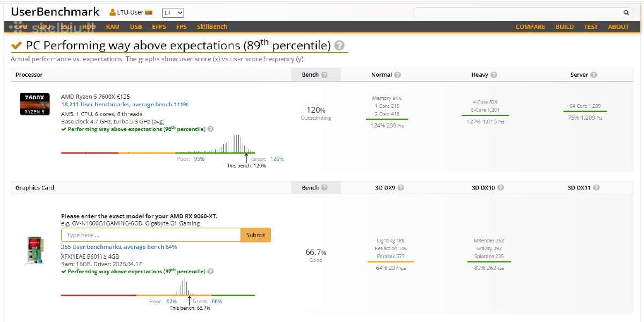Go to the FPS section
Screen dimensions: 644x322
point(181,27)
